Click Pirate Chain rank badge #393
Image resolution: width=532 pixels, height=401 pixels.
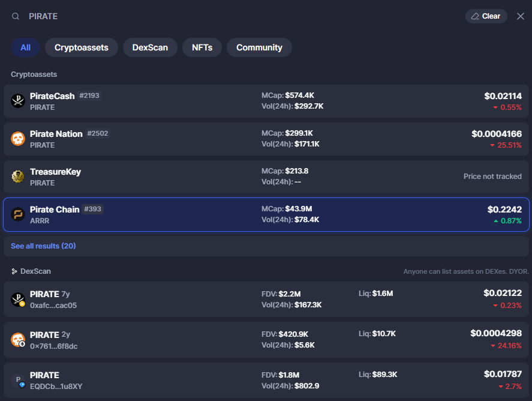click(x=92, y=209)
